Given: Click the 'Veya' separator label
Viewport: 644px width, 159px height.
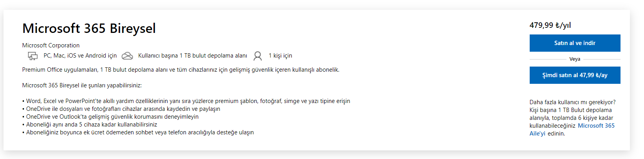Looking at the screenshot, I should 575,59.
